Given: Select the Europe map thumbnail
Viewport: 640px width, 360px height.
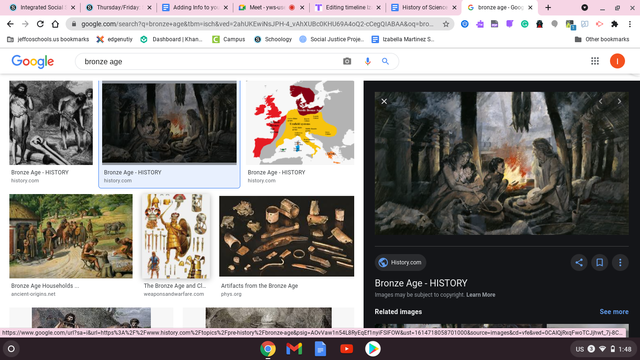Looking at the screenshot, I should click(x=300, y=122).
